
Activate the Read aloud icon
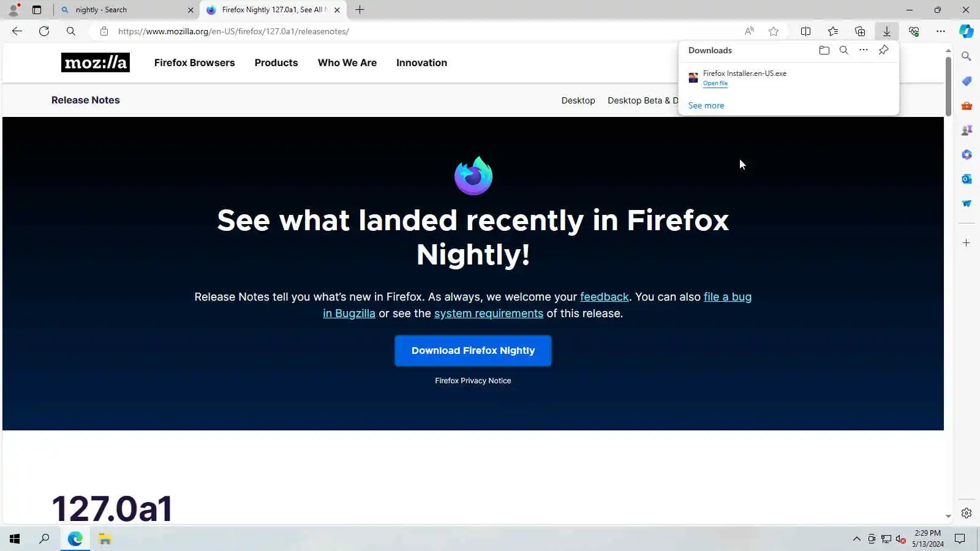pyautogui.click(x=749, y=31)
